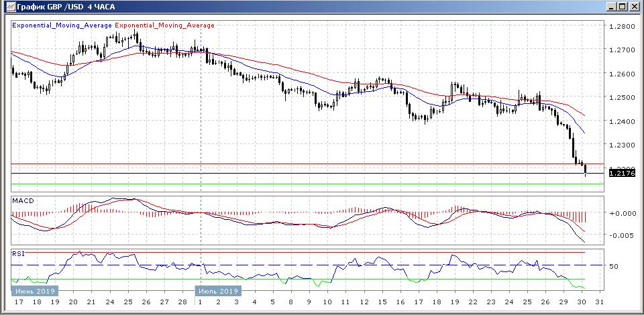644x315 pixels.
Task: Click the blue Exponential_Moving_Average legend label
Action: [63, 25]
